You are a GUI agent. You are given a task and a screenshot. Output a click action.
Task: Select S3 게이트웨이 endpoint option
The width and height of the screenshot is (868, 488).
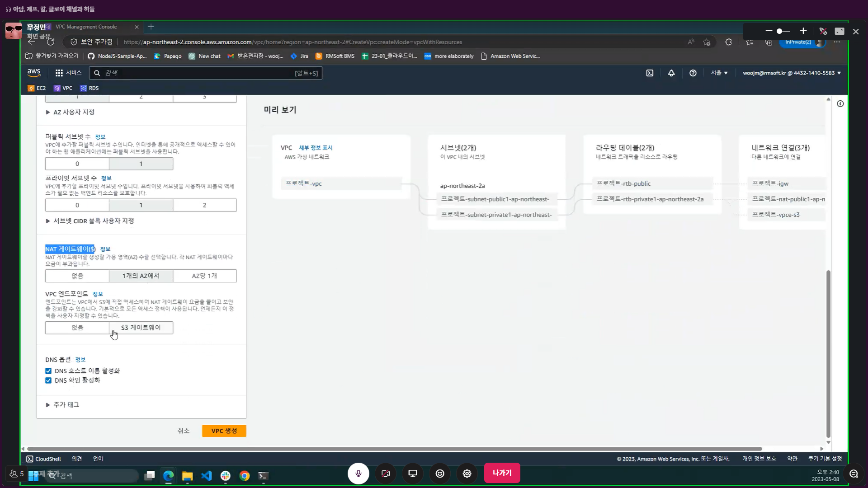tap(141, 328)
